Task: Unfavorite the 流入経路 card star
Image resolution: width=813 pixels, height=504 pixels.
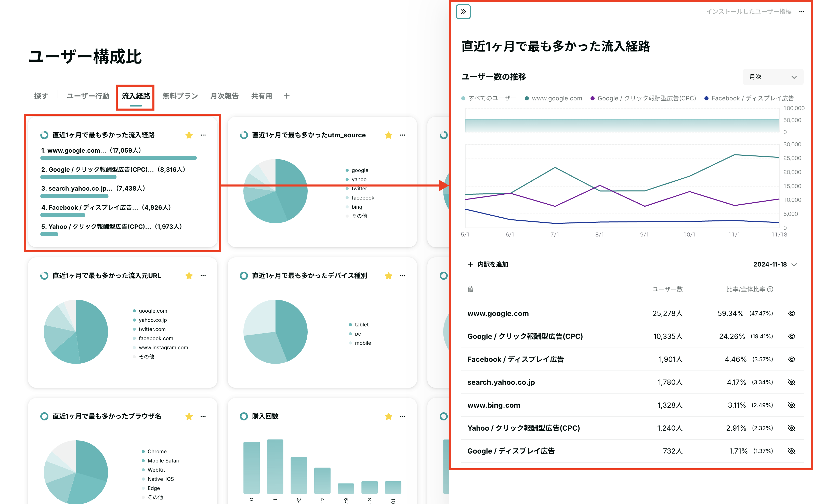Action: point(189,135)
